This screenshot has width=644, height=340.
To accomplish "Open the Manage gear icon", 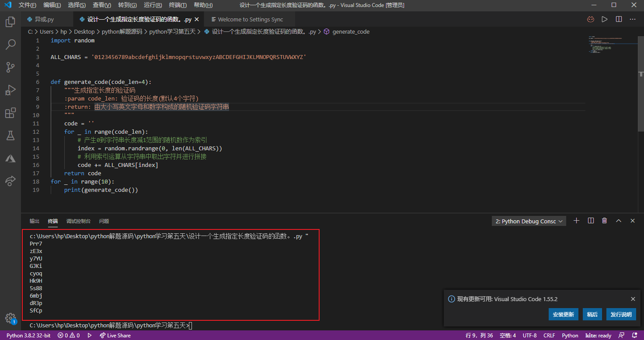I will click(x=10, y=318).
